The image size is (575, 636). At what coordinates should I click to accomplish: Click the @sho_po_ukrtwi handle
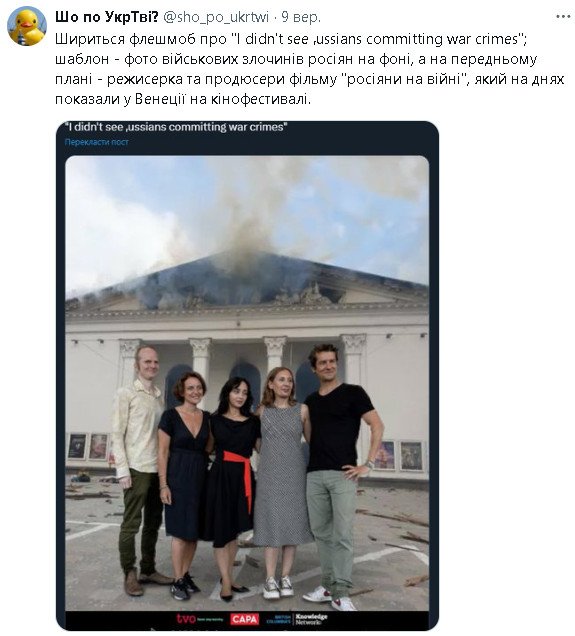216,17
